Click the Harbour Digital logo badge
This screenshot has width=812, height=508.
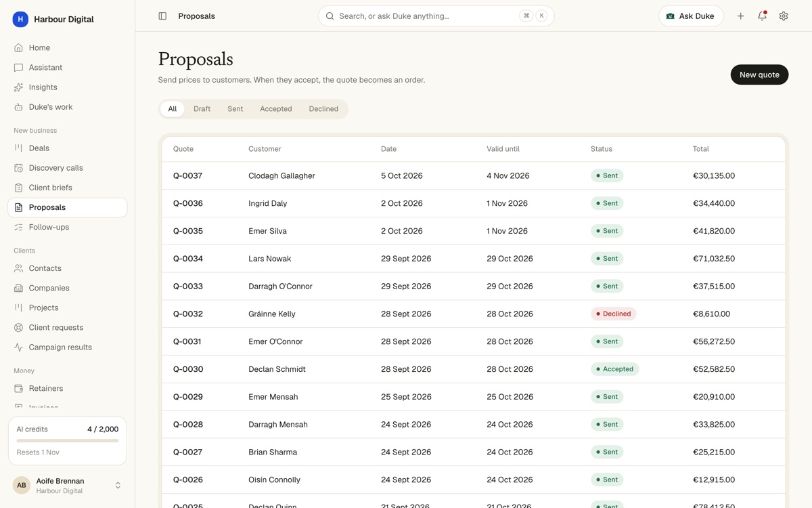(x=20, y=19)
